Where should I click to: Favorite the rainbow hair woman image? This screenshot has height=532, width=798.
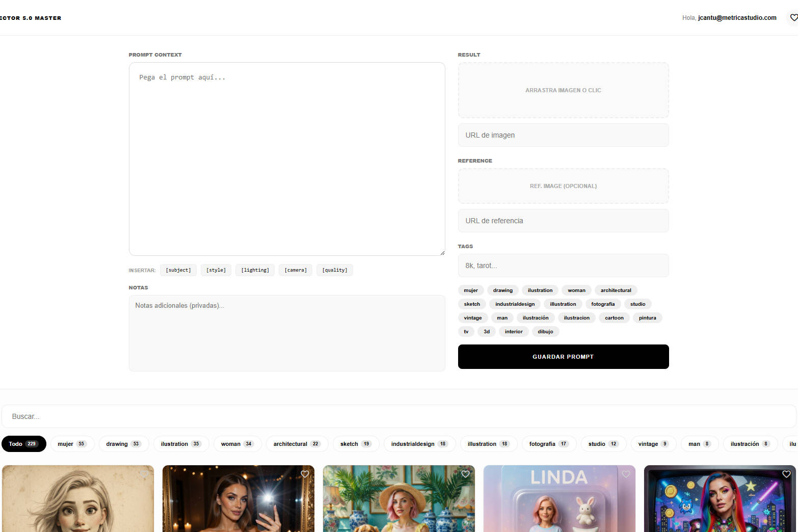(786, 474)
